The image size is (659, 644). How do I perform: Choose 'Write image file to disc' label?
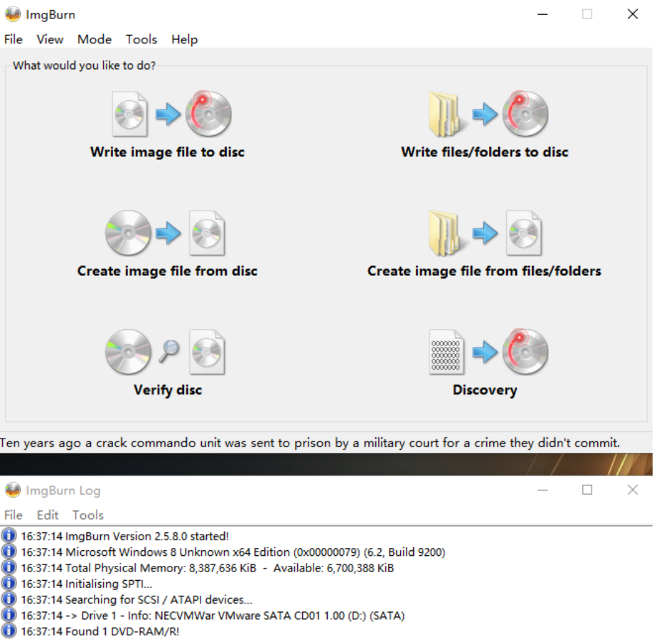[x=167, y=151]
